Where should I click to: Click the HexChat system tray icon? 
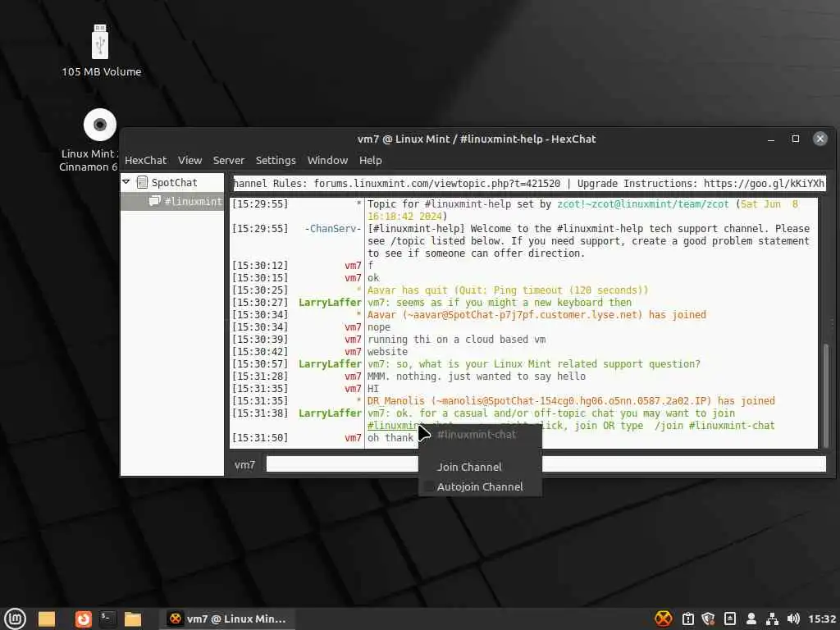(x=663, y=619)
